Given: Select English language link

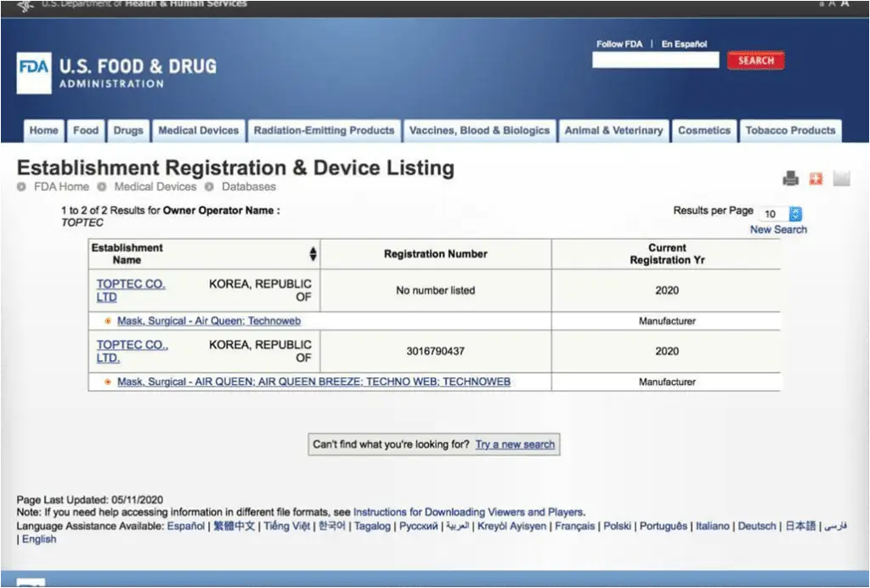Looking at the screenshot, I should [x=39, y=540].
